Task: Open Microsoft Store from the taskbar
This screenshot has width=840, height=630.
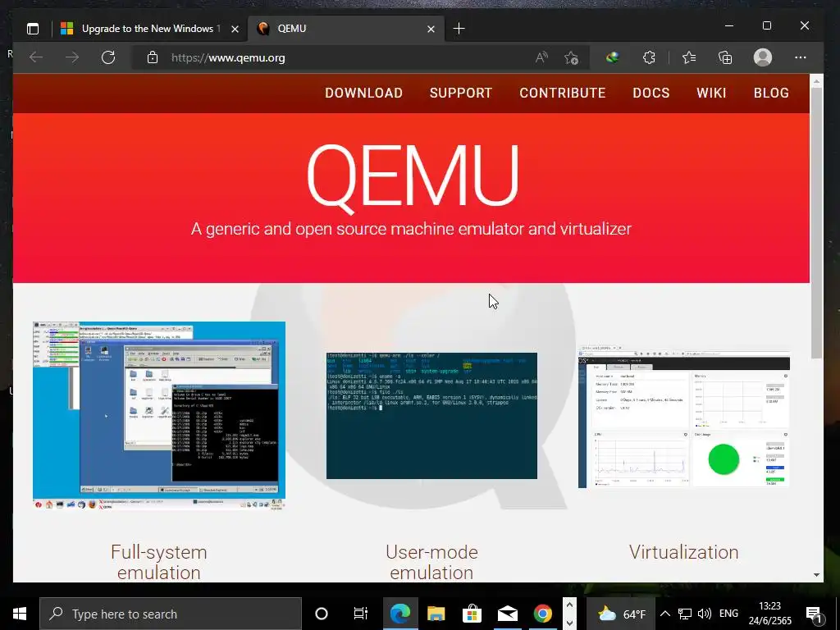Action: [472, 614]
